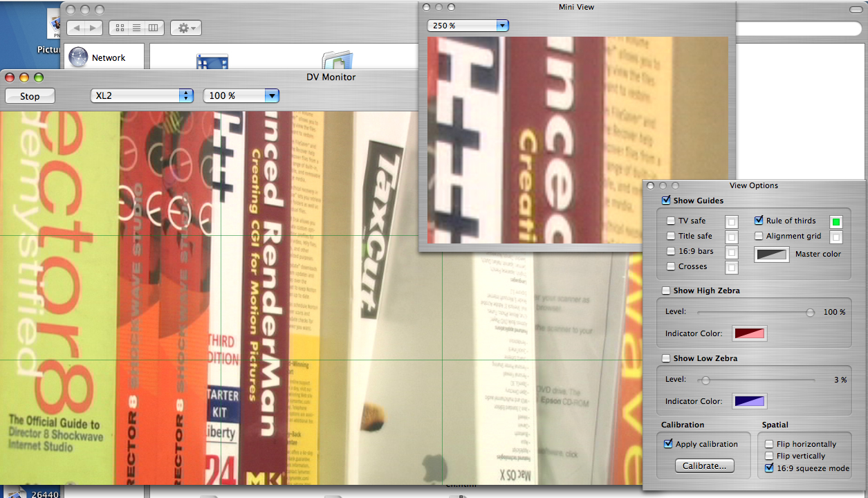The width and height of the screenshot is (868, 498).
Task: Switch Finder to column view
Action: coord(154,28)
